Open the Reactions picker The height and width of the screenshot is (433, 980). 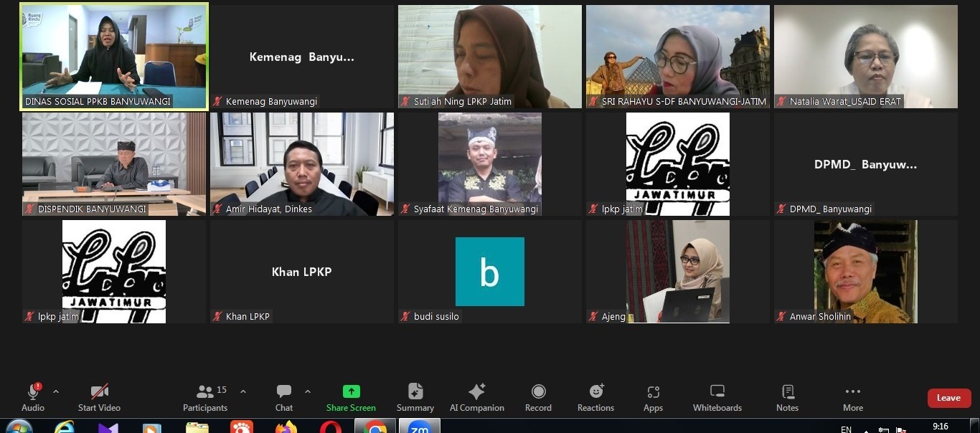pos(595,397)
